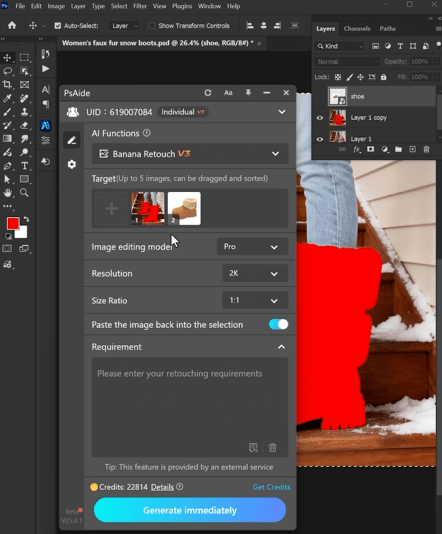Open the Plugins menu
This screenshot has height=534, width=442.
click(x=182, y=6)
